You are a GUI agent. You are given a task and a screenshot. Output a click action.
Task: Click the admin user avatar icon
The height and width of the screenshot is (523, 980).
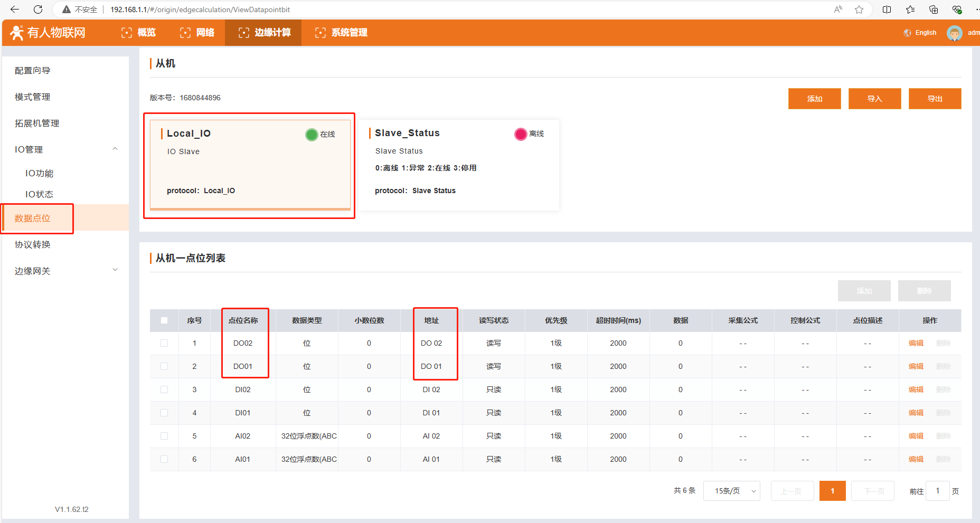click(954, 33)
